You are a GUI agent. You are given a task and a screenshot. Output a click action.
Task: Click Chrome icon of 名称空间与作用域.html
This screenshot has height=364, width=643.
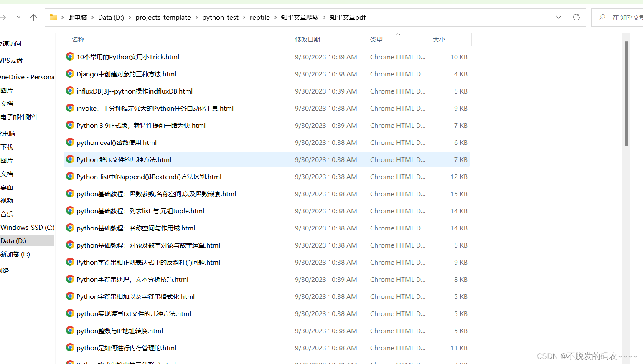[70, 227]
